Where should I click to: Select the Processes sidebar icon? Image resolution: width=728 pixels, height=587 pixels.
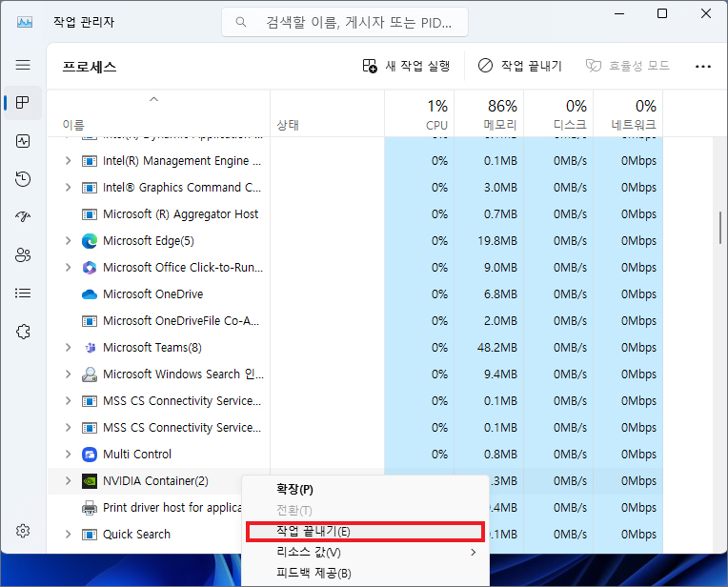23,103
